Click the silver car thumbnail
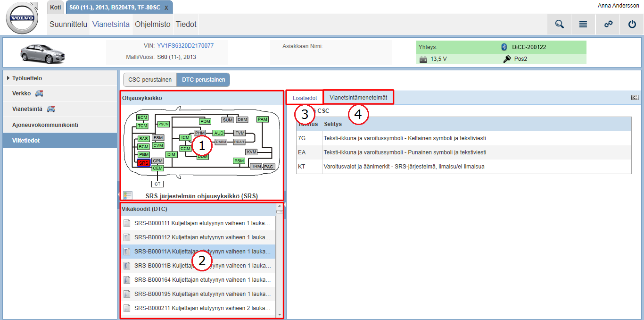This screenshot has width=644, height=320. tap(42, 53)
